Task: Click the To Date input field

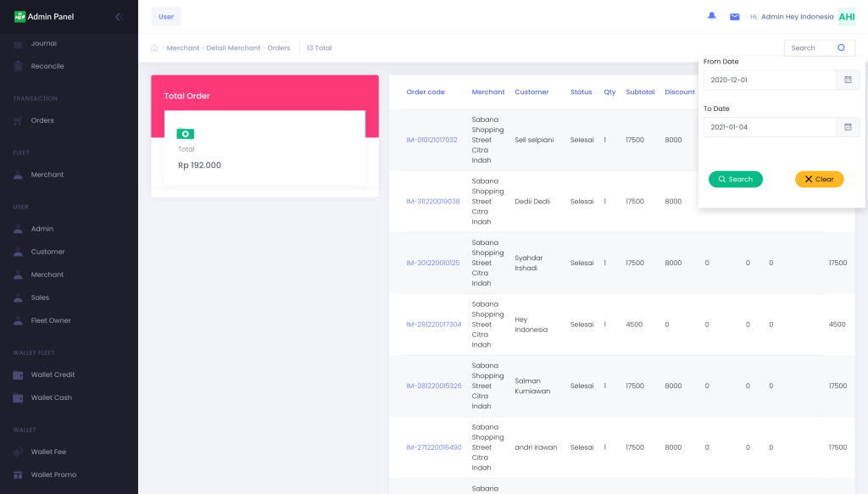Action: coord(770,127)
